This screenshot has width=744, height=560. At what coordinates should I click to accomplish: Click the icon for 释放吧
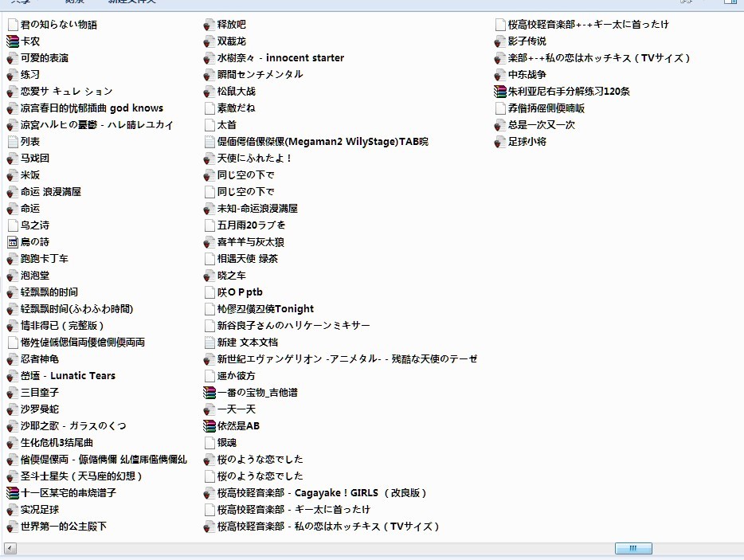pyautogui.click(x=209, y=25)
